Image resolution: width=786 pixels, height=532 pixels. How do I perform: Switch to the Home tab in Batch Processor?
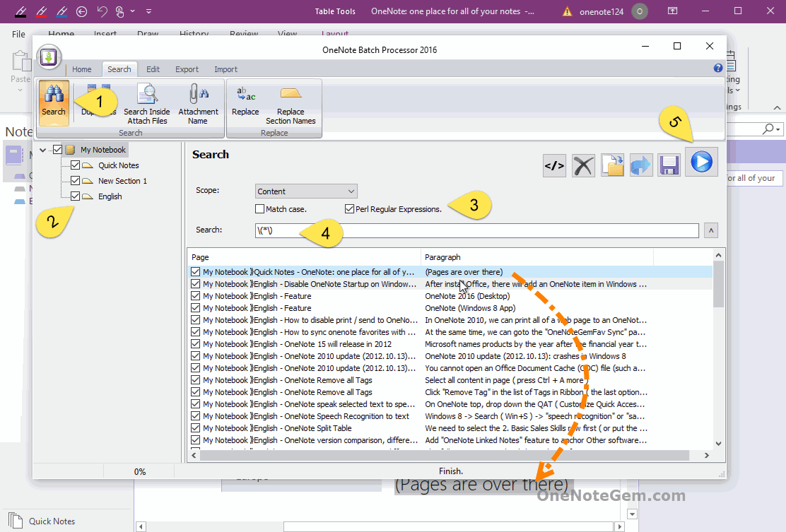[82, 69]
